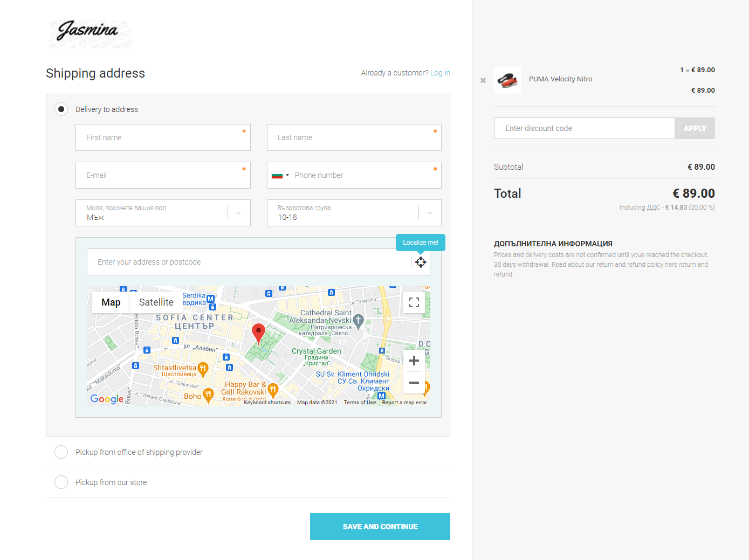This screenshot has height=560, width=749.
Task: Click the ДОПЪЛНИТЕЛНА ИНФОРМАЦИЯ heading
Action: tap(553, 244)
